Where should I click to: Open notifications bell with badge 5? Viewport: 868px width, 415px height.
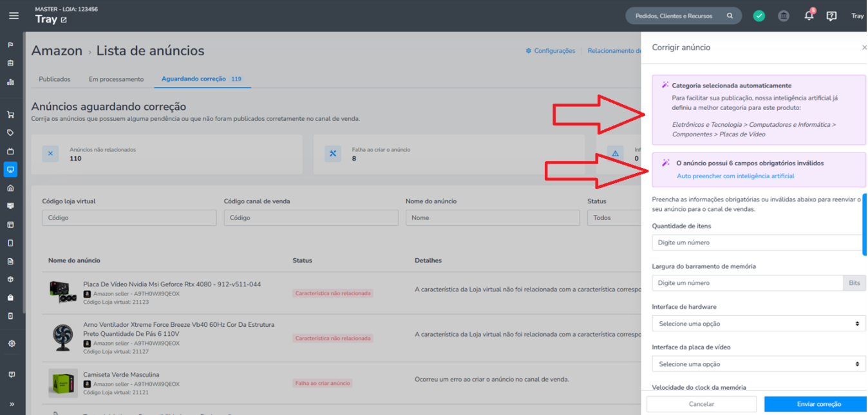click(x=809, y=15)
